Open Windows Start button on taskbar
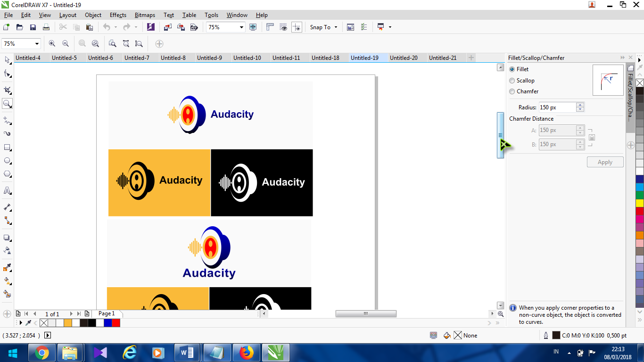The width and height of the screenshot is (644, 362). [13, 353]
